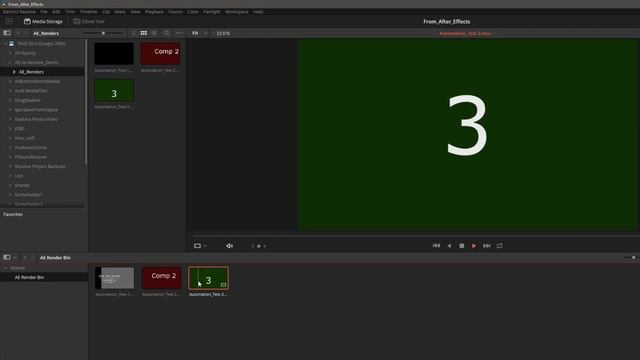Adjust the media storage thumbnail size slider

[x=103, y=33]
